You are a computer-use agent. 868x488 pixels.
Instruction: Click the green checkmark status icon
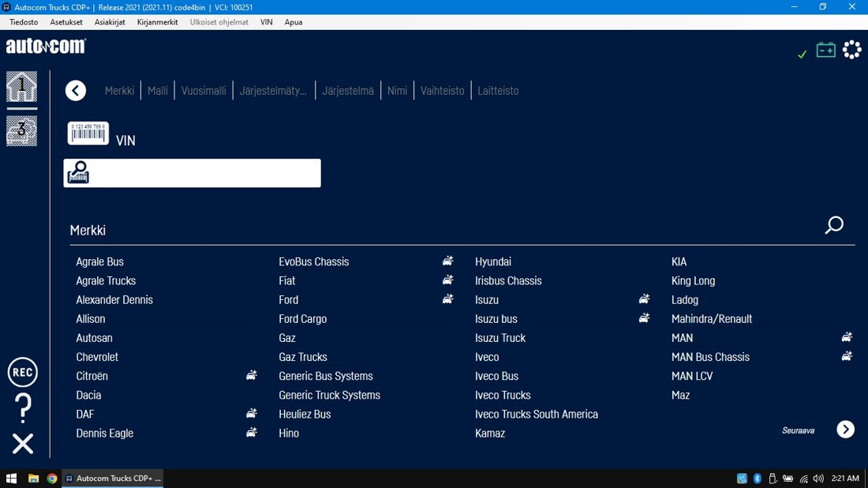point(803,54)
